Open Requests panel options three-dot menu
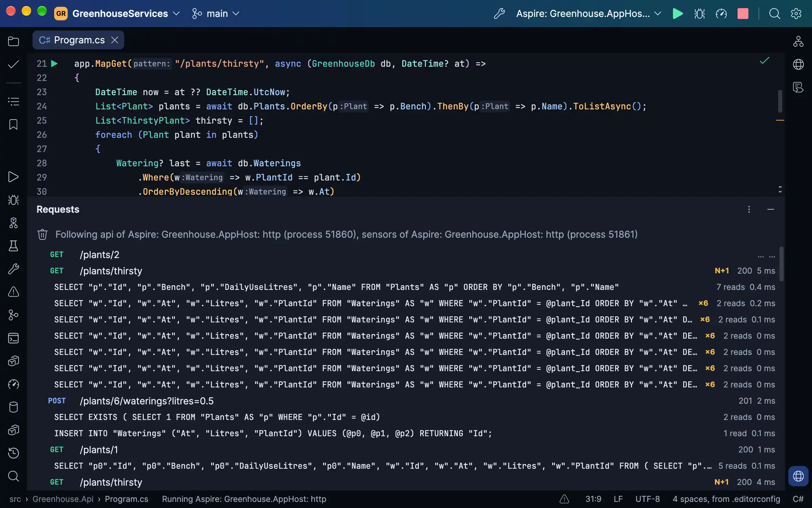 click(749, 209)
